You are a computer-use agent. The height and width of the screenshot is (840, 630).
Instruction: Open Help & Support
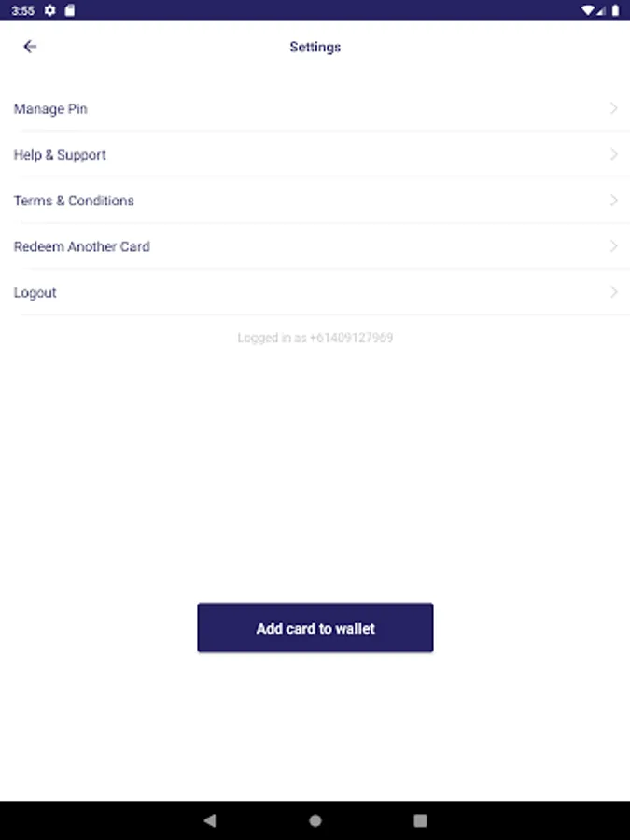[60, 155]
